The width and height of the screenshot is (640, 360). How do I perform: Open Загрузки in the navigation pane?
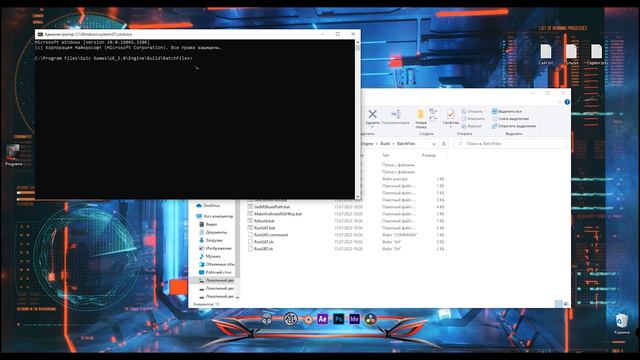tap(210, 240)
